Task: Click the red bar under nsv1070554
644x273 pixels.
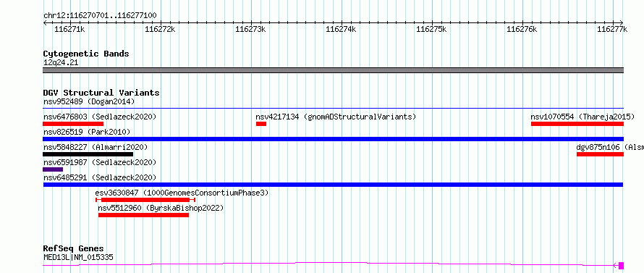Action: [x=577, y=124]
